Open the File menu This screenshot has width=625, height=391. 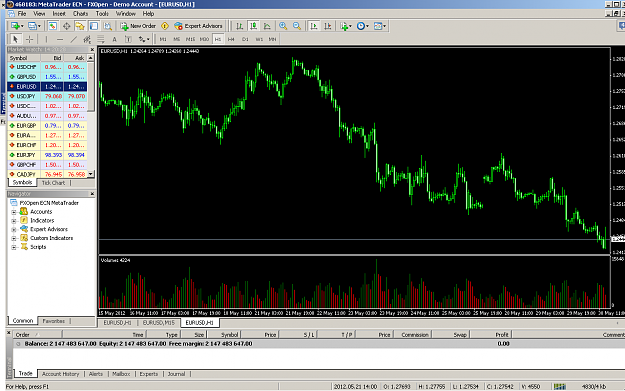click(22, 14)
